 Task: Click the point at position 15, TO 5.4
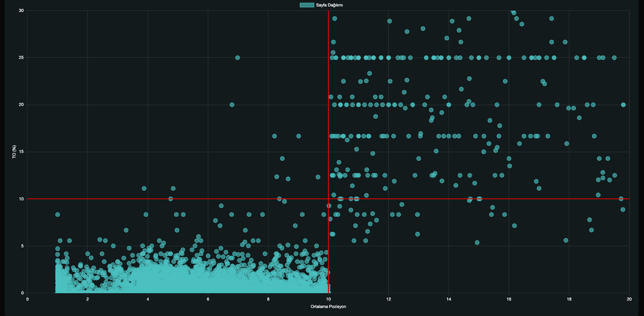[477, 242]
